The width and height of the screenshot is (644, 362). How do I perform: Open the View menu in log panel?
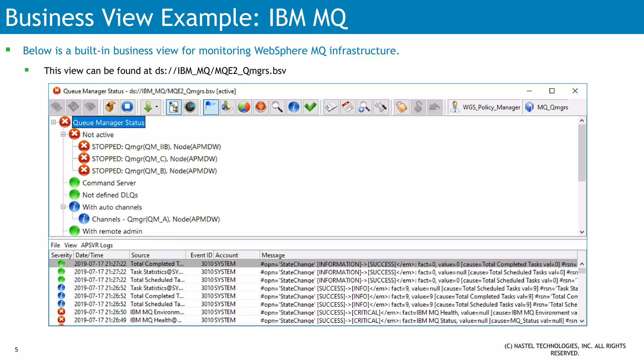(70, 245)
